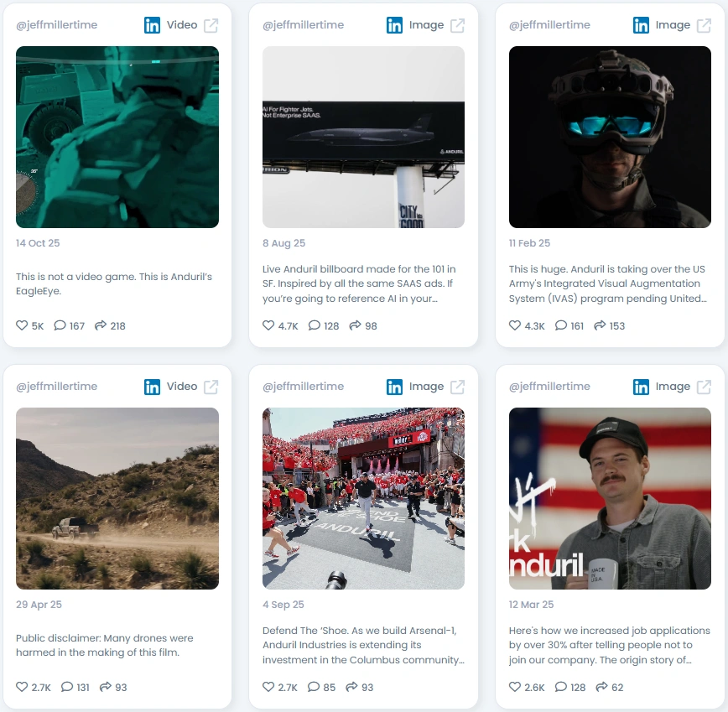
Task: Click comment icon showing 85 comments
Action: click(x=314, y=687)
